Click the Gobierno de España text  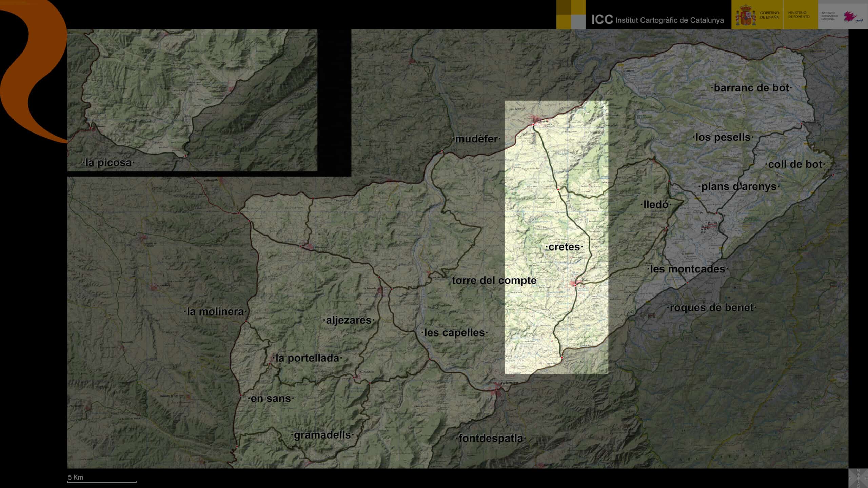point(769,15)
